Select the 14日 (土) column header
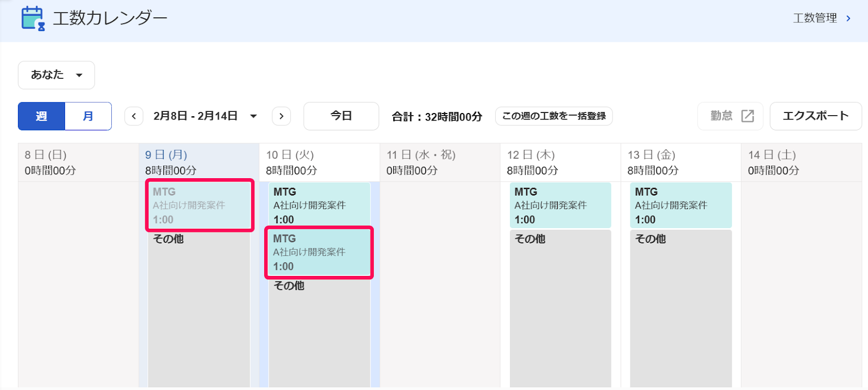Image resolution: width=868 pixels, height=390 pixels. (801, 162)
